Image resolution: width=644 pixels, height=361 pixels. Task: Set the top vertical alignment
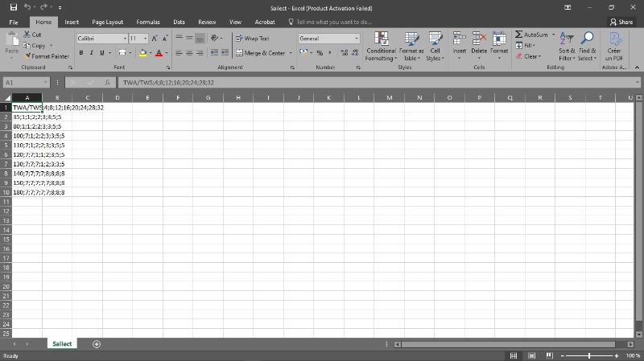point(179,38)
